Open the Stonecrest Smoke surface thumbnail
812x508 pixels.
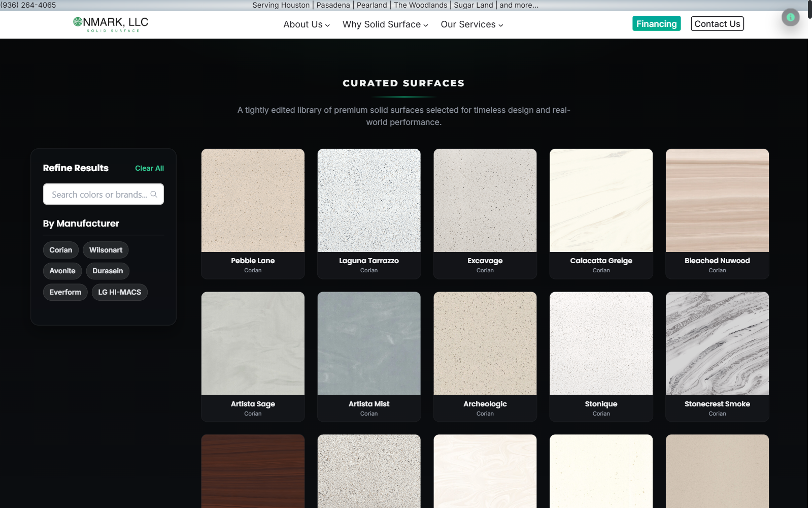tap(717, 343)
